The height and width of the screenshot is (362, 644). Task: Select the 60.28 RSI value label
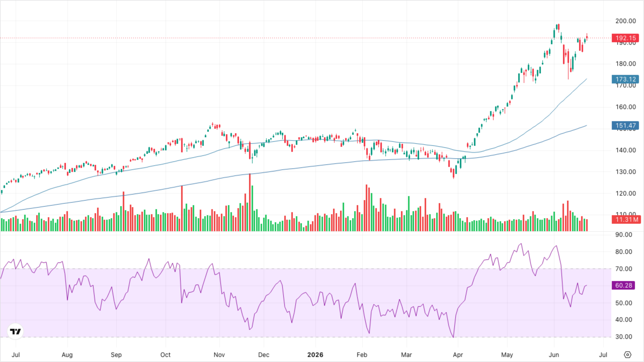(x=623, y=285)
